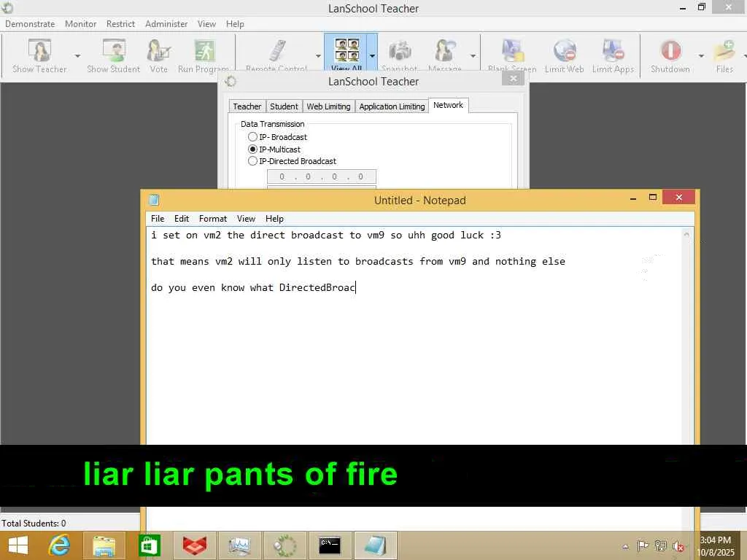Click the LanSchool title bar app icon

point(7,7)
